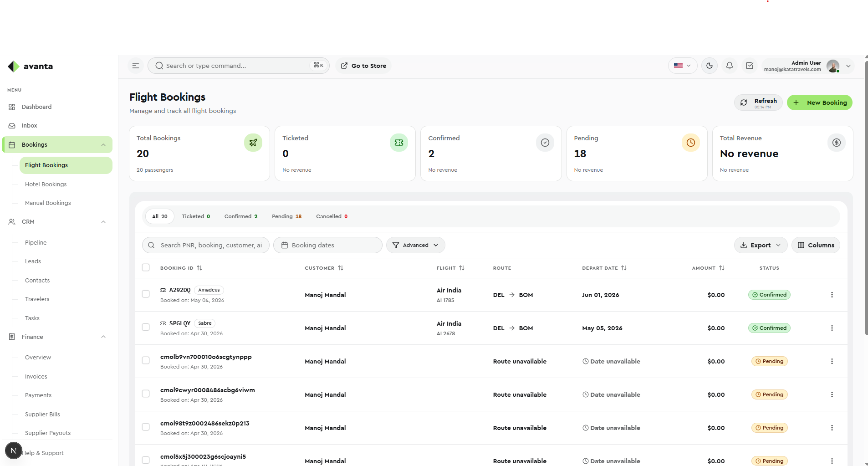Click Refresh button
Screen dimensions: 868x466
click(758, 102)
